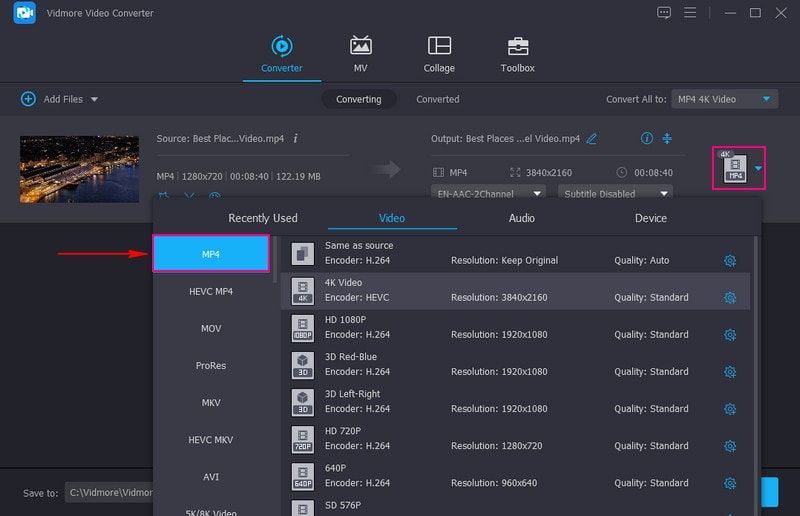This screenshot has height=516, width=800.
Task: Open the Subtitle Disabled dropdown
Action: click(615, 193)
